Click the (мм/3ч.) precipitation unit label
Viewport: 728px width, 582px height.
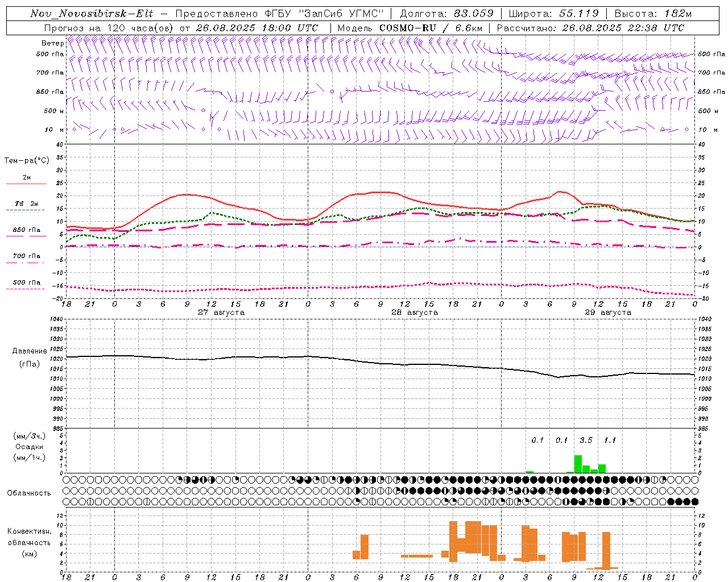click(x=30, y=436)
